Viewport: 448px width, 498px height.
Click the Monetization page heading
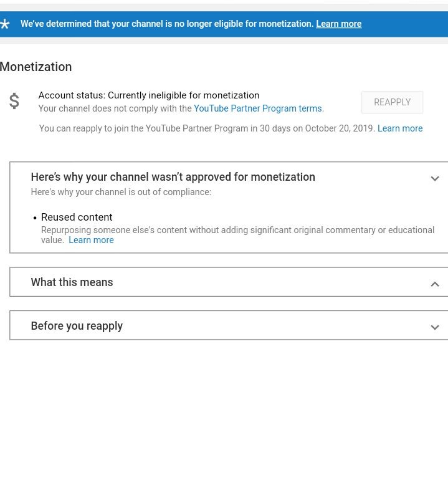(x=36, y=67)
